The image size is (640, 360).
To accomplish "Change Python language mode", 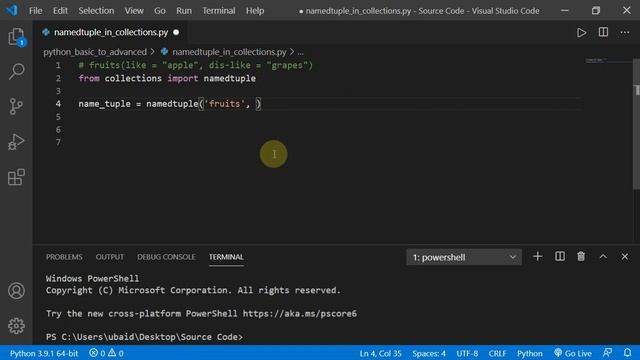I will 529,353.
